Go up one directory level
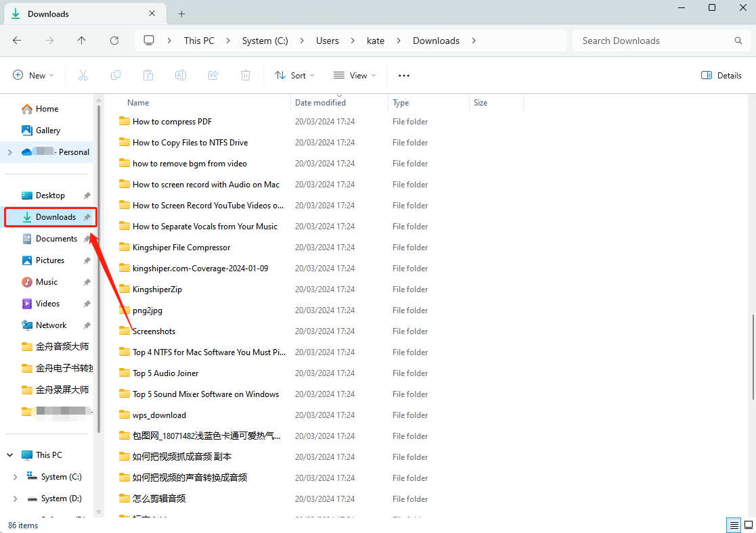The height and width of the screenshot is (533, 756). coord(82,41)
